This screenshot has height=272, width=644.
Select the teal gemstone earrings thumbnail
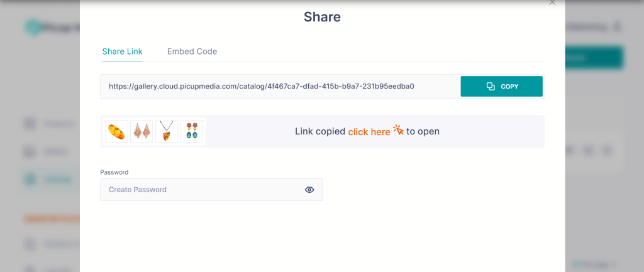coord(192,131)
